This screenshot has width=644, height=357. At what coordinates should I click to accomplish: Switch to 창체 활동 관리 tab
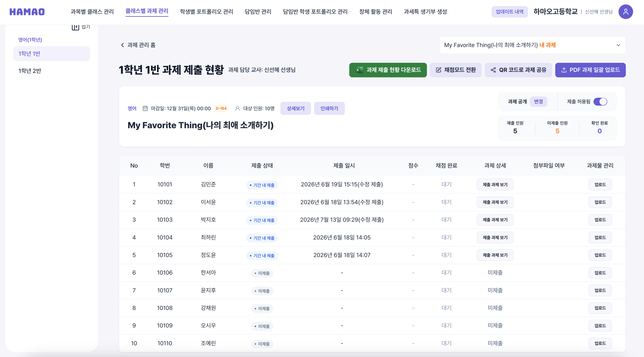(376, 12)
